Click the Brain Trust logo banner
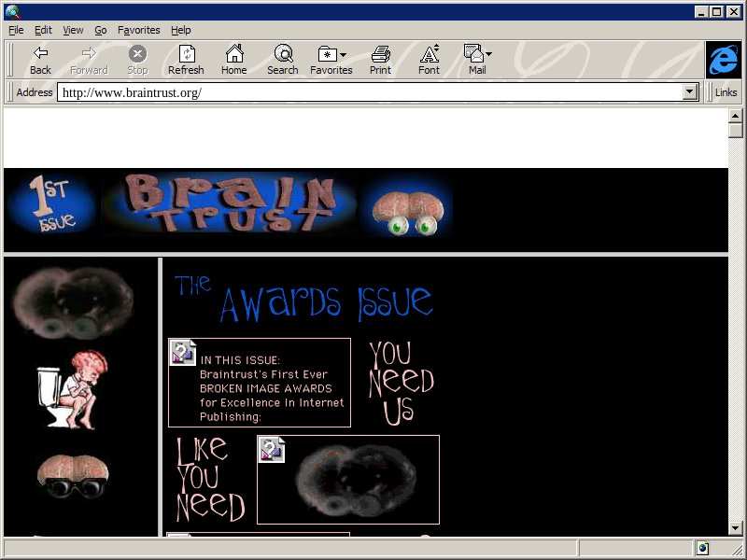 pyautogui.click(x=229, y=204)
